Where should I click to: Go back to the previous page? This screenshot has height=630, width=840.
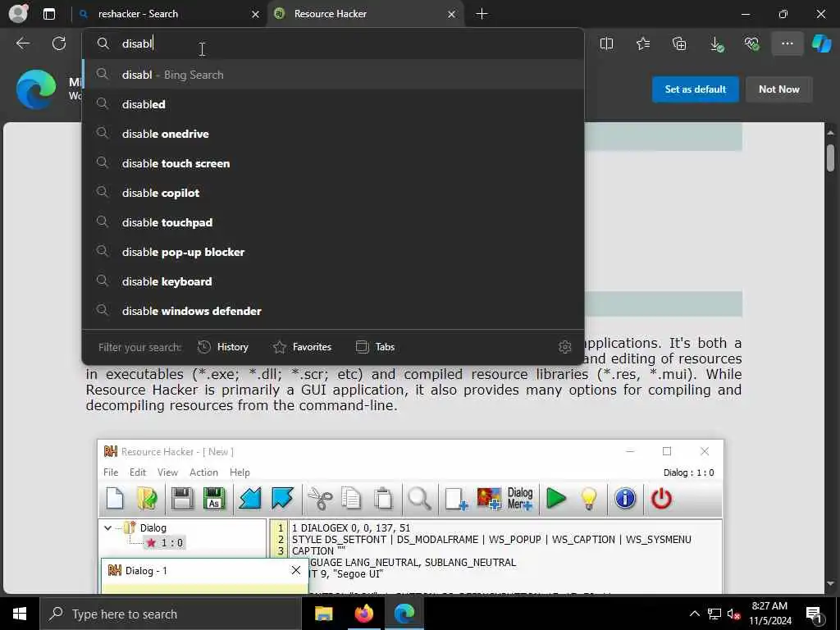point(23,43)
